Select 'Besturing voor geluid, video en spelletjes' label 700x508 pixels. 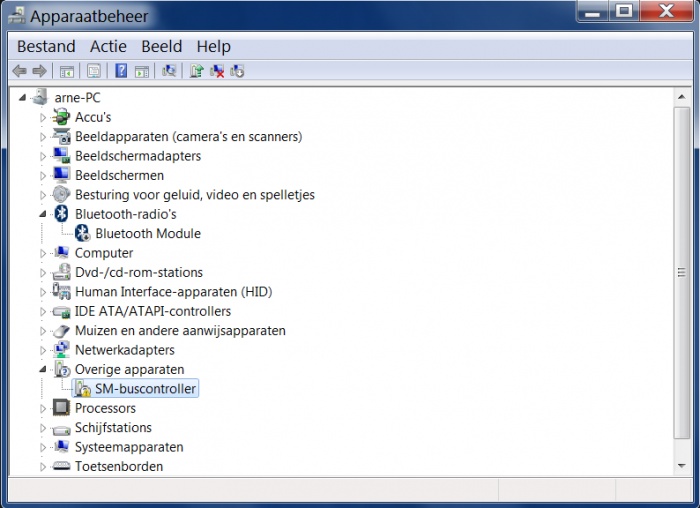(x=195, y=195)
